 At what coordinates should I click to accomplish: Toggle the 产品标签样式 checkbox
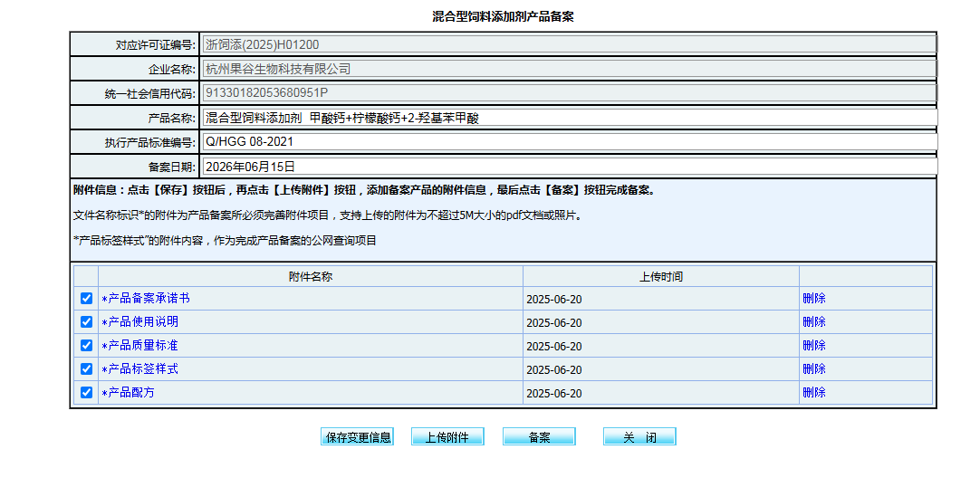(86, 369)
